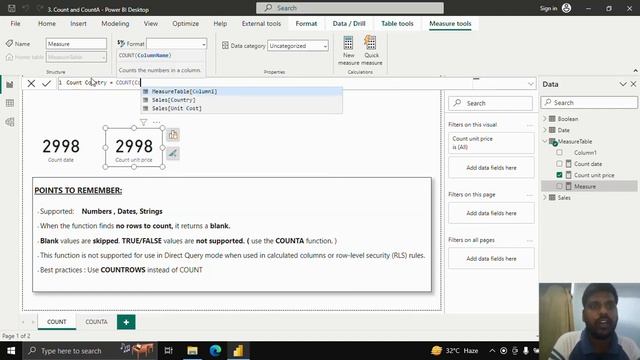Open Task View from the taskbar
This screenshot has height=360, width=640.
[x=168, y=351]
